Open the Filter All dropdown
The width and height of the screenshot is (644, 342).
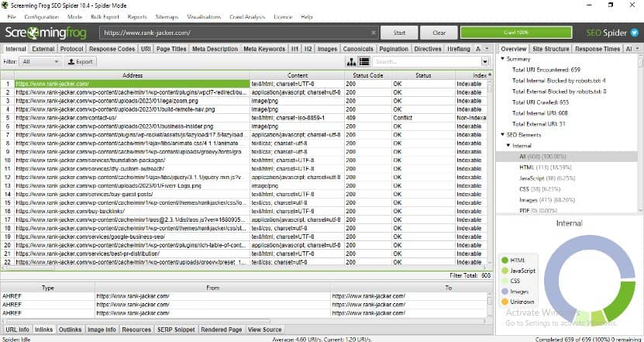click(x=42, y=62)
